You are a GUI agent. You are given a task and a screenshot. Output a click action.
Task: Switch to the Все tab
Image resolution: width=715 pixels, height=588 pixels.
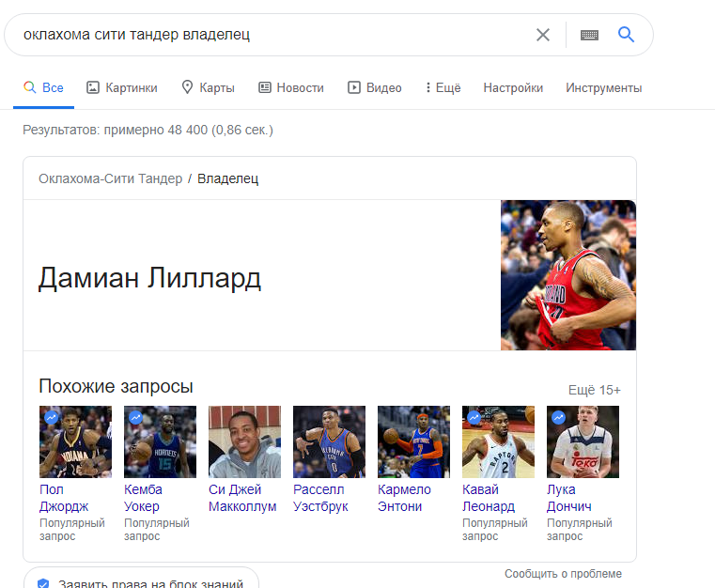pos(44,87)
